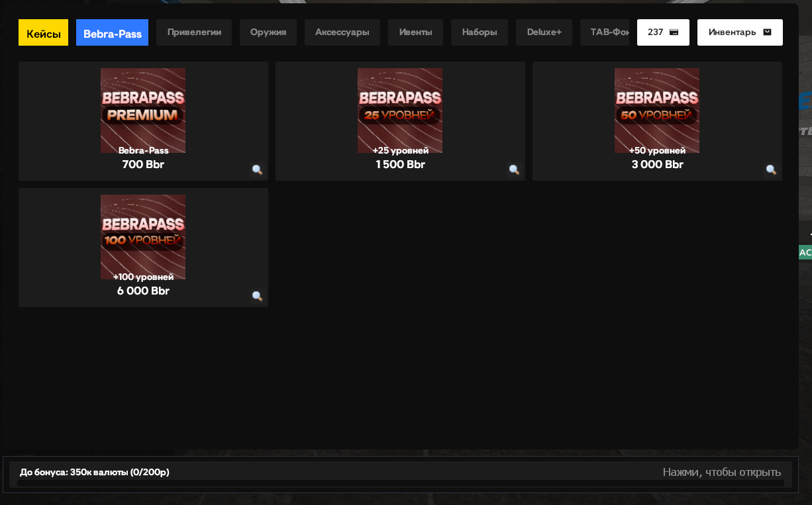
Task: Select the Bebrapass 100 уровней thumbnail
Action: tap(143, 237)
